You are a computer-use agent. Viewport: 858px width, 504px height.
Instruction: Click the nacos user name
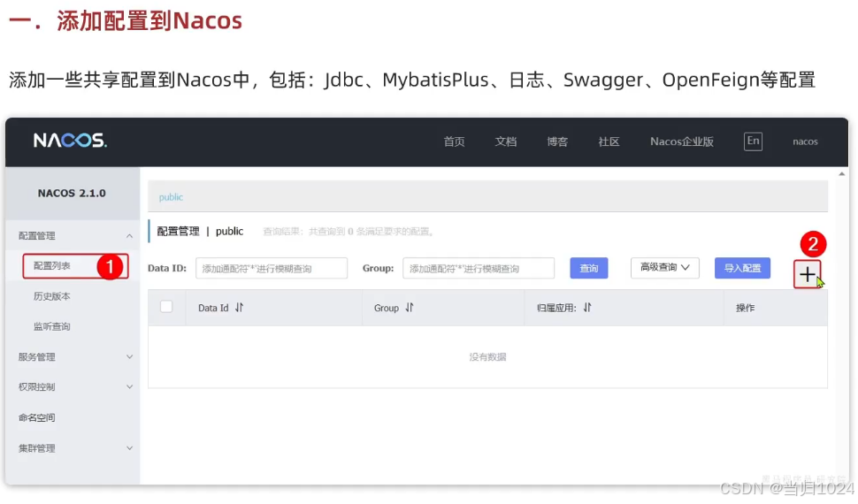(805, 141)
